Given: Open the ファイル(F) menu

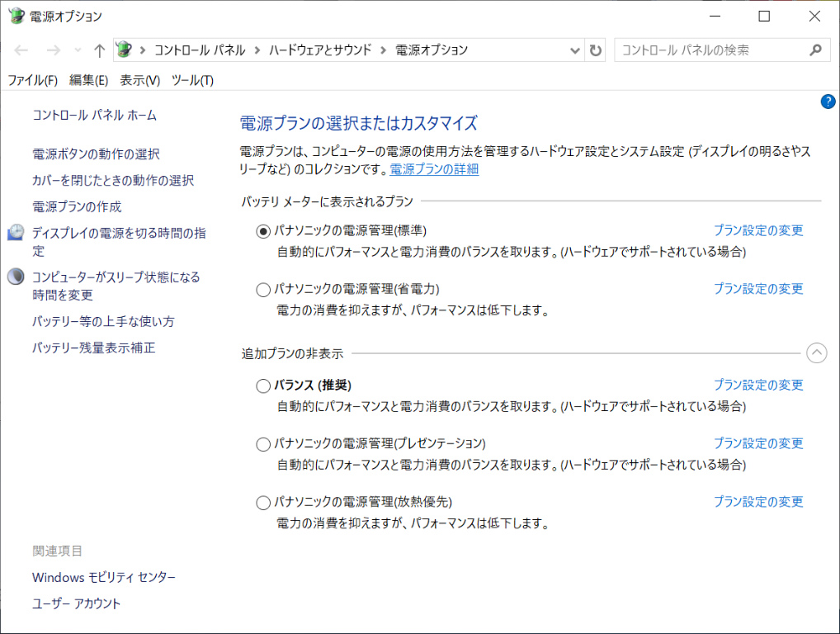Looking at the screenshot, I should coord(32,80).
